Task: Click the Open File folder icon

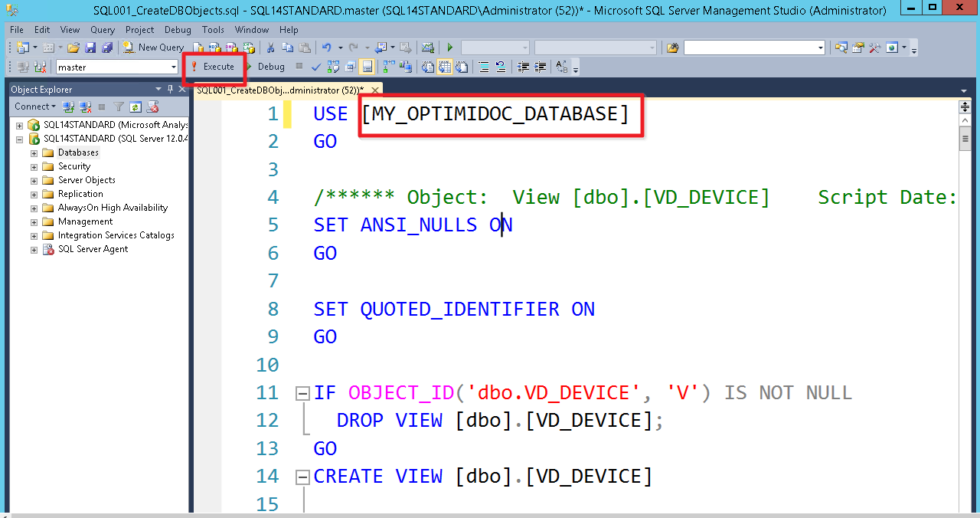Action: click(73, 48)
